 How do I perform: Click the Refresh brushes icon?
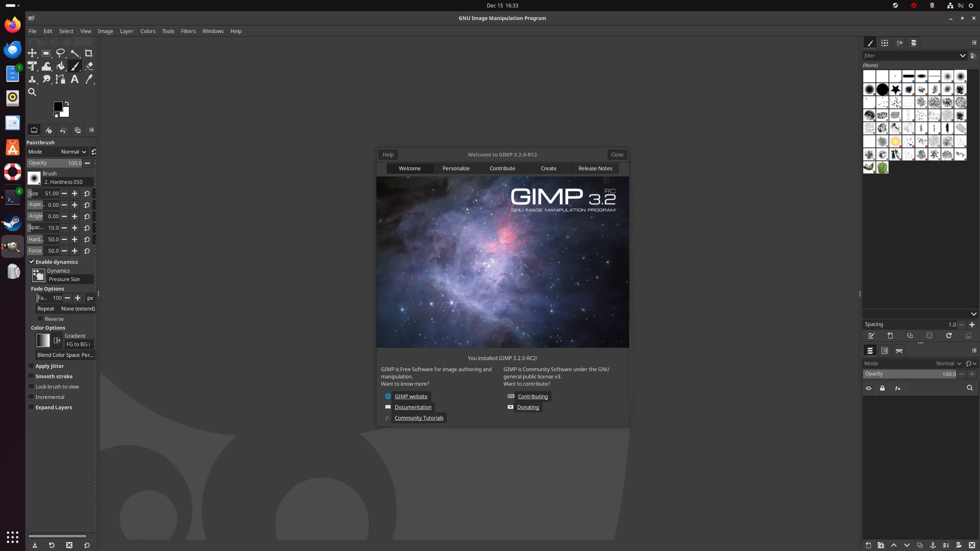pyautogui.click(x=949, y=336)
